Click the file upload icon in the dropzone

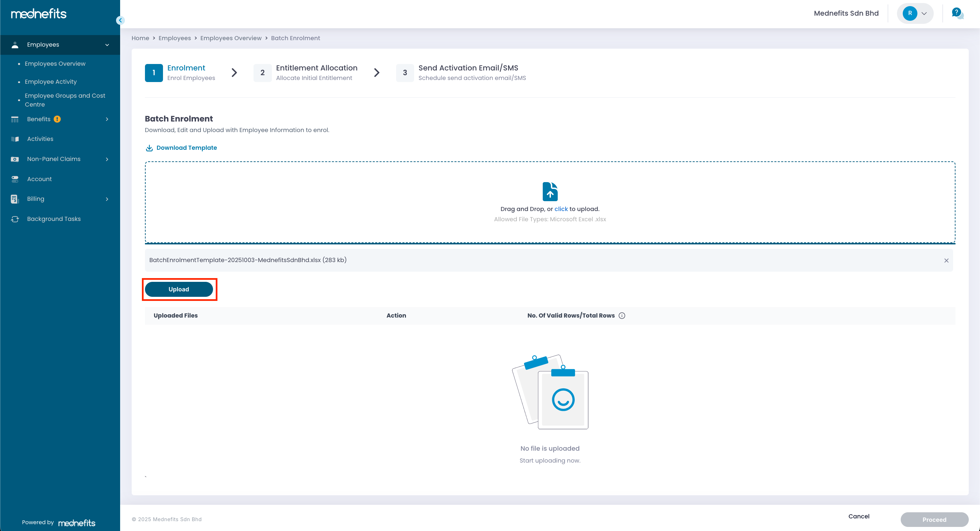point(550,191)
